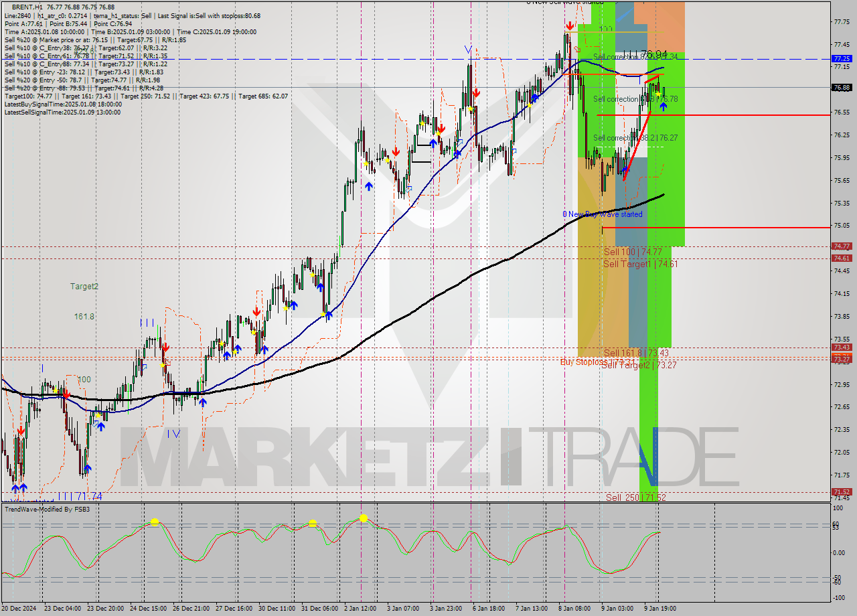Click the 'LatestBuySignalTime' info line
Screen dimensions: 857x616
pyautogui.click(x=63, y=104)
